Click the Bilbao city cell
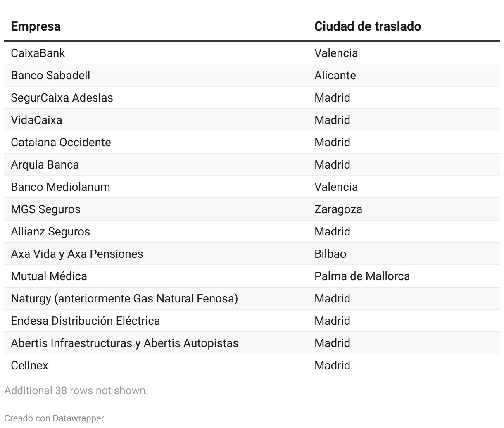This screenshot has width=504, height=428. point(330,254)
